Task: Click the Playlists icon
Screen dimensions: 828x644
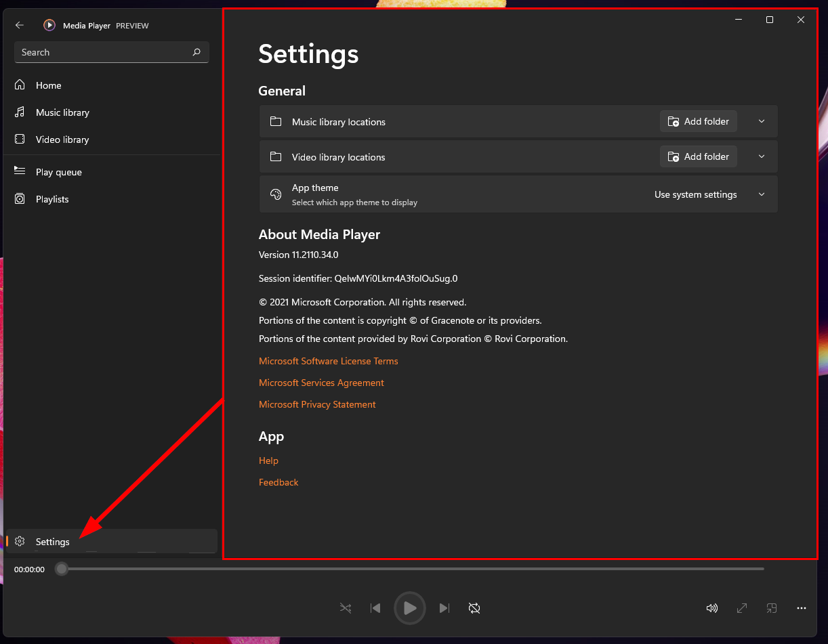Action: tap(20, 198)
